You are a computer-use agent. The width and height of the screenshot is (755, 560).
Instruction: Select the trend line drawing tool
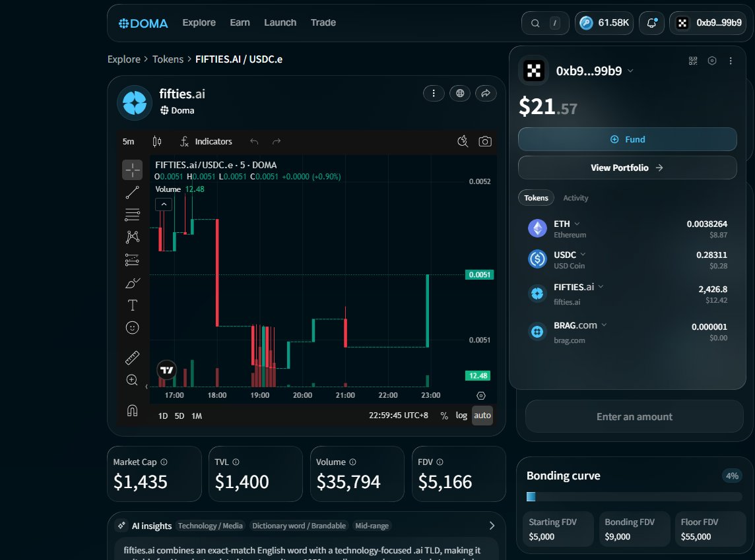tap(133, 193)
